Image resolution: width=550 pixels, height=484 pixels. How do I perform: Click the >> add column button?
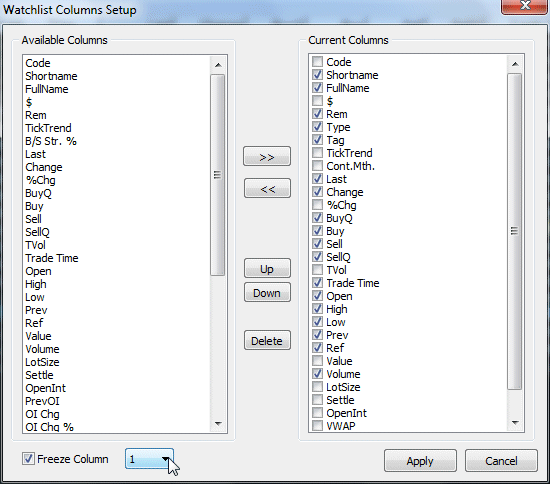click(267, 156)
